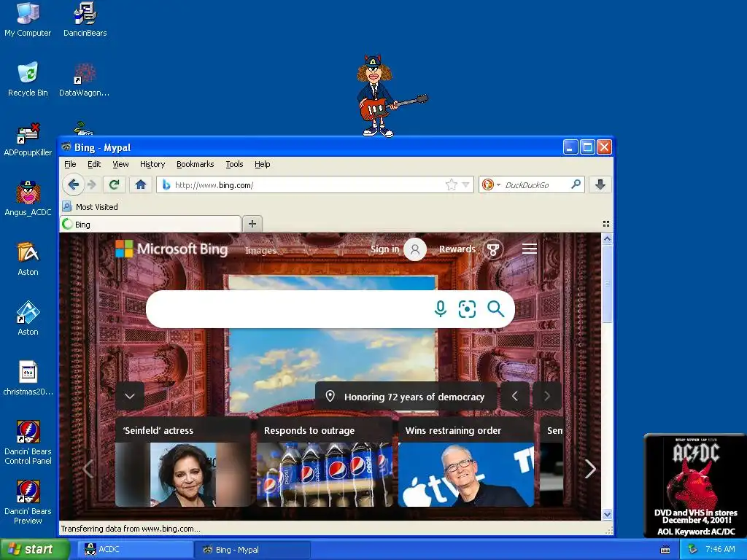747x560 pixels.
Task: Open DancinBears desktop icon
Action: click(85, 19)
